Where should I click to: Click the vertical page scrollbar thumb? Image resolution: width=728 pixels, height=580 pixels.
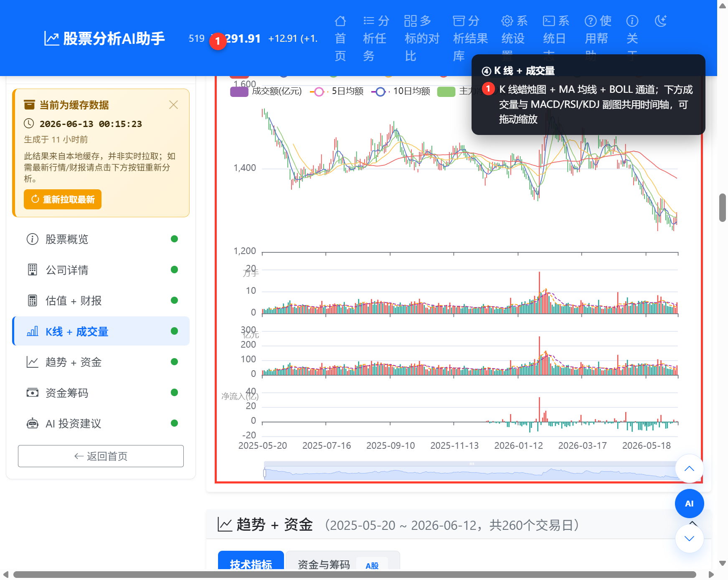coord(723,208)
